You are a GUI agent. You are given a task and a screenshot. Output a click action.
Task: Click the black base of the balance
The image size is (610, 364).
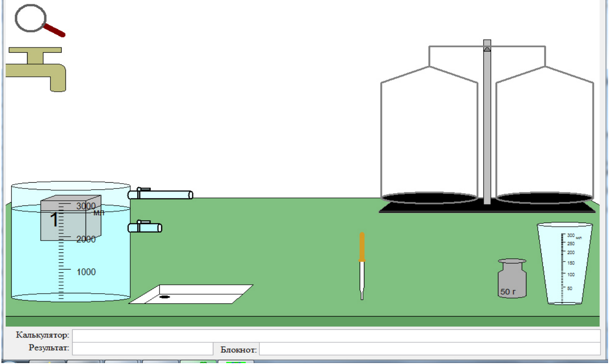point(487,208)
